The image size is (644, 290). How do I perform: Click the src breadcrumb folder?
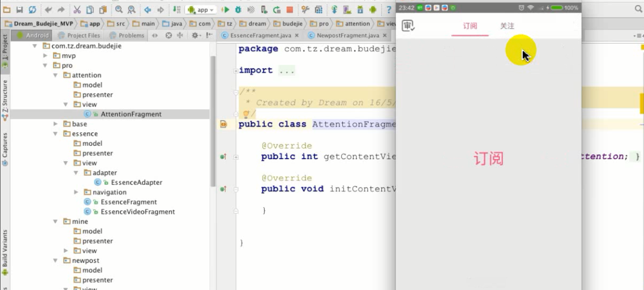(x=116, y=24)
